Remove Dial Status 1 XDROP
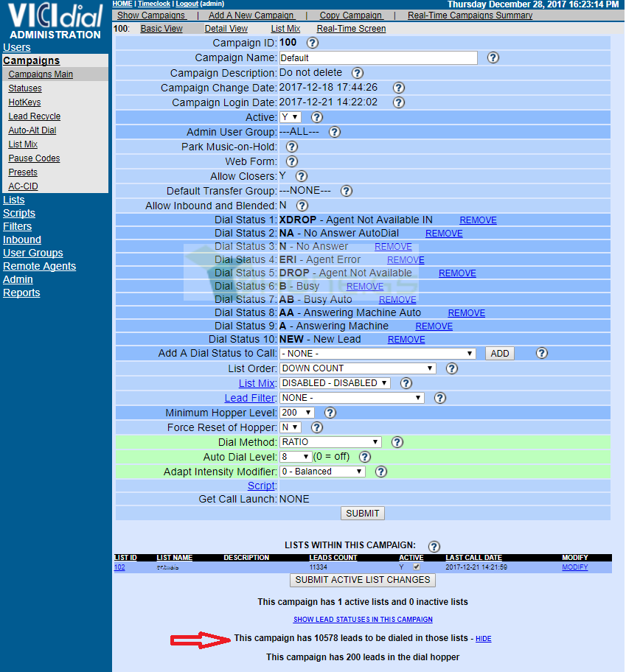626x672 pixels. [x=478, y=220]
